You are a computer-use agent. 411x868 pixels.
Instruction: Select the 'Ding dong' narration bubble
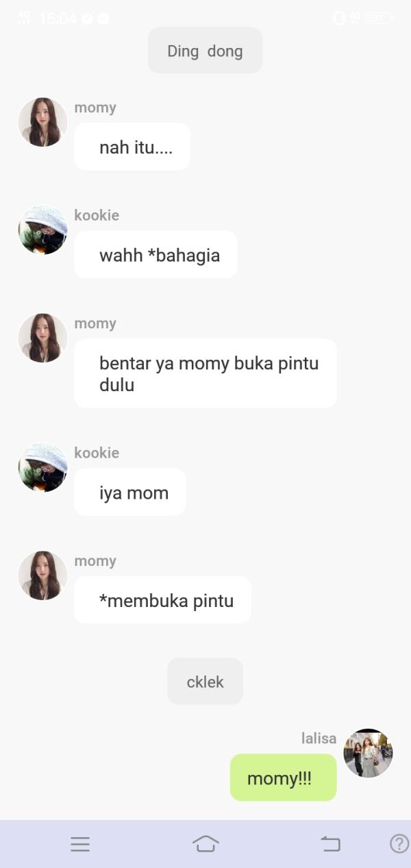click(205, 50)
